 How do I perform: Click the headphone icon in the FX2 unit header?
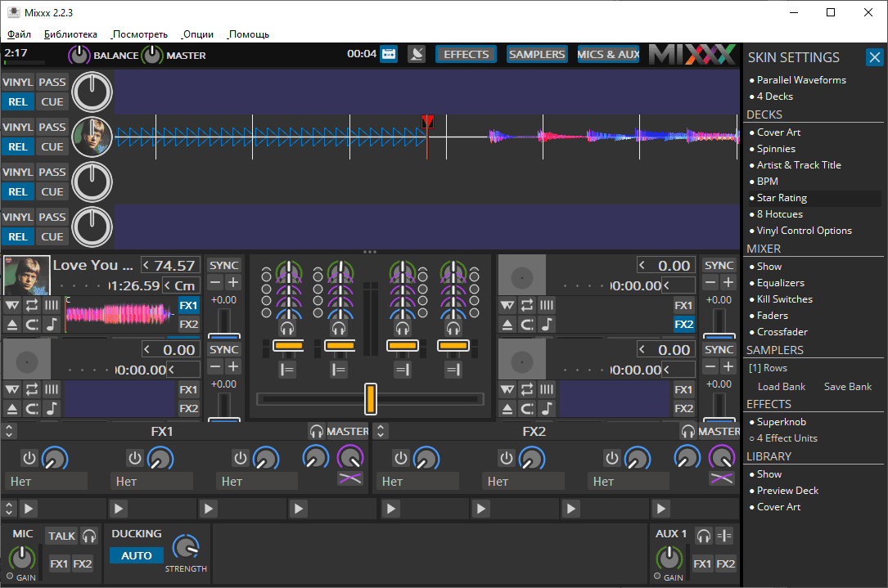tap(688, 431)
